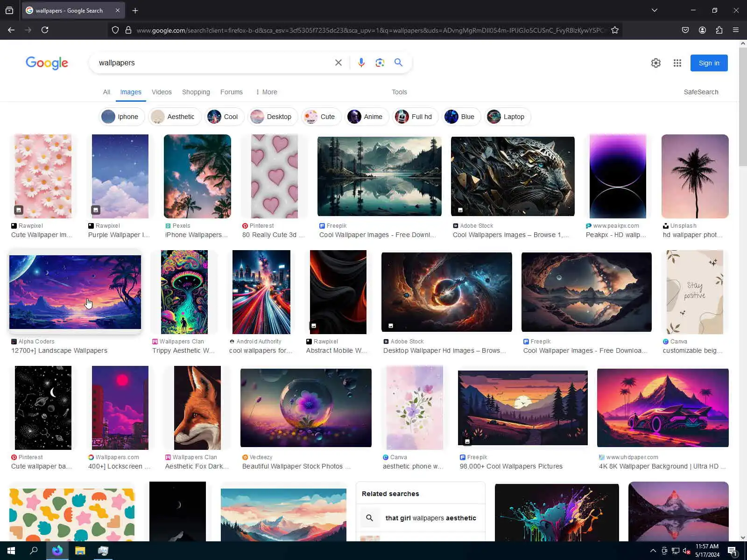Open the black jaguar Adobe Stock thumbnail
This screenshot has height=560, width=747.
click(x=513, y=176)
